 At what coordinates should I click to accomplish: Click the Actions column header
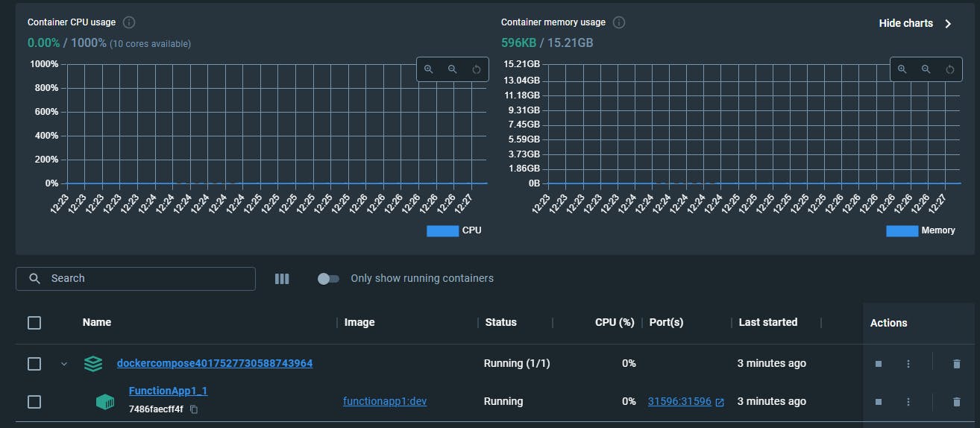[x=889, y=323]
